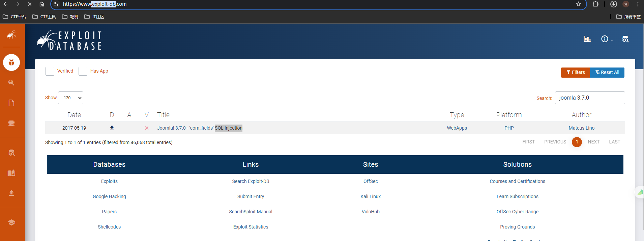Image resolution: width=644 pixels, height=241 pixels.
Task: Click the Filters button
Action: point(576,72)
